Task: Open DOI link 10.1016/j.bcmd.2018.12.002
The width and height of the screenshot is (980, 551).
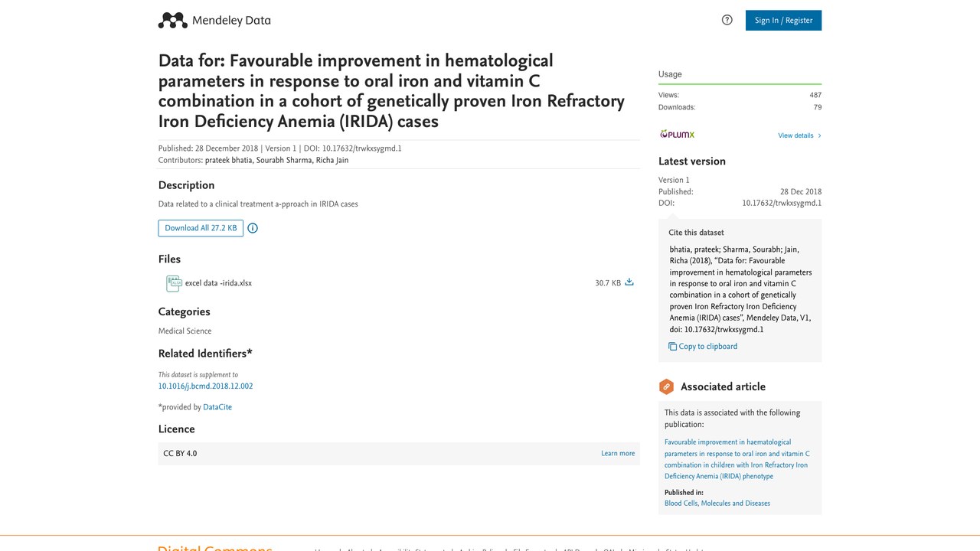Action: point(205,386)
